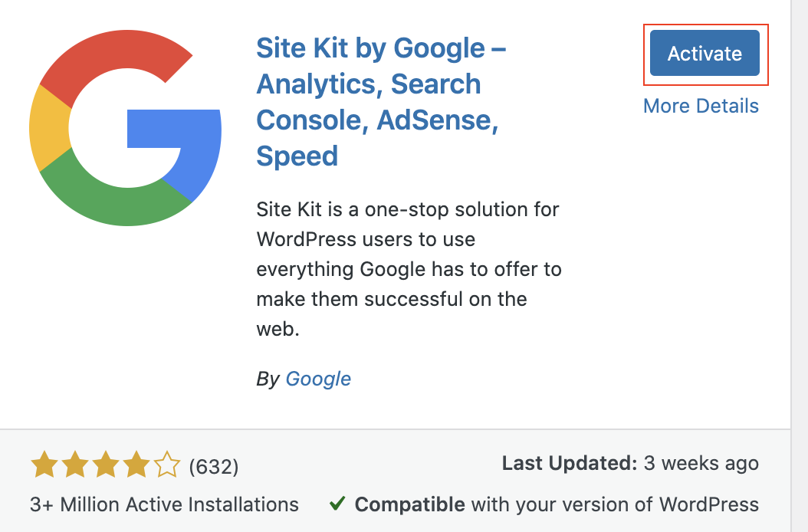Viewport: 808px width, 532px height.
Task: Click the third gold rating star
Action: pyautogui.click(x=104, y=465)
